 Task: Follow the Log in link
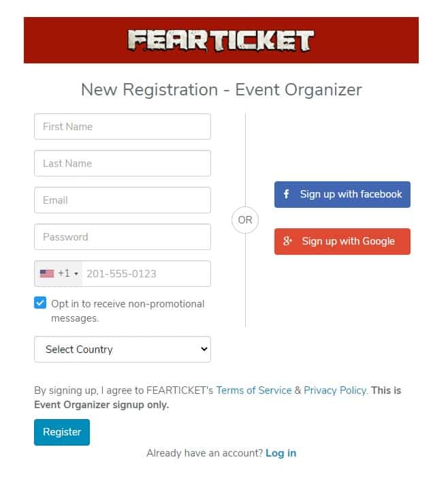point(281,453)
